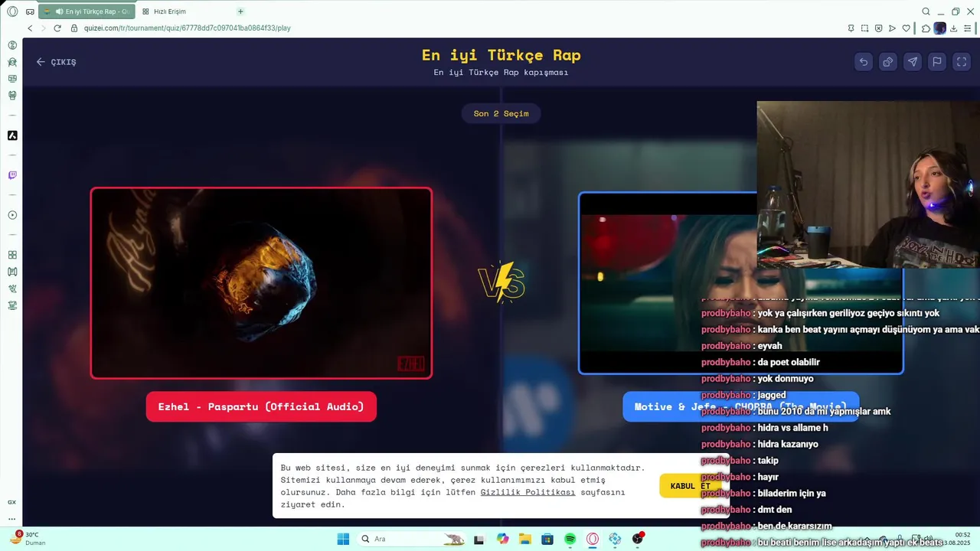The height and width of the screenshot is (551, 980).
Task: Open the GX Corner gamepad icon
Action: (30, 11)
